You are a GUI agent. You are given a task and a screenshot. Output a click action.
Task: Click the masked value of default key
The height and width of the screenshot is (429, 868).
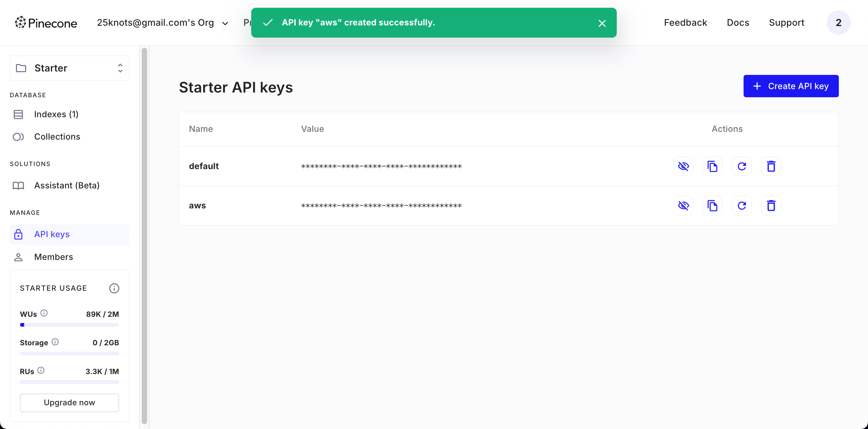click(381, 166)
